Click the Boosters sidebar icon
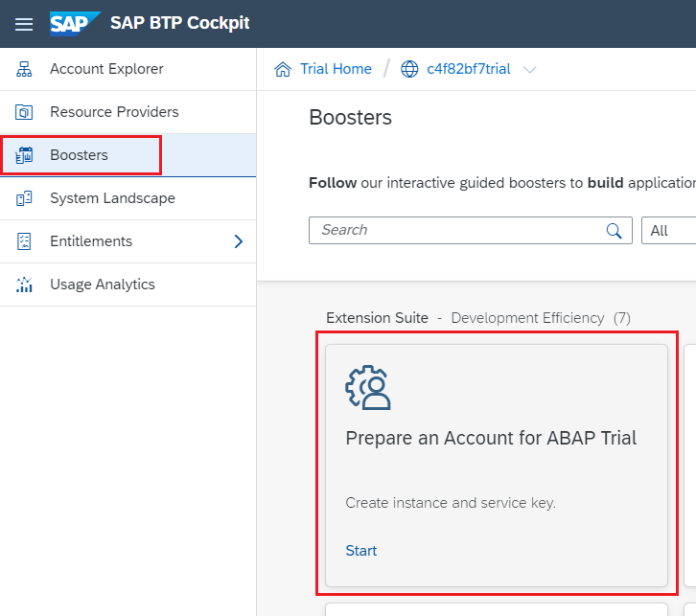This screenshot has height=616, width=696. click(24, 155)
